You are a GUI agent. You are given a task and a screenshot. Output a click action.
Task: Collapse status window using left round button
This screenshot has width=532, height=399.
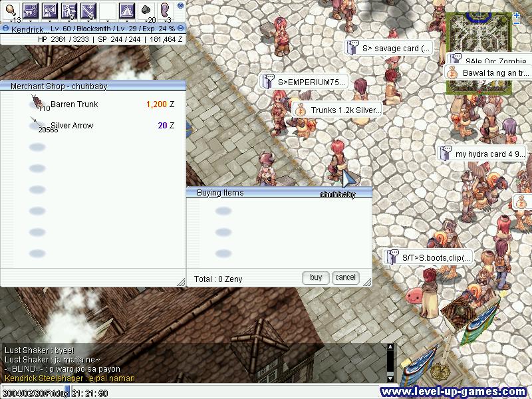5,29
